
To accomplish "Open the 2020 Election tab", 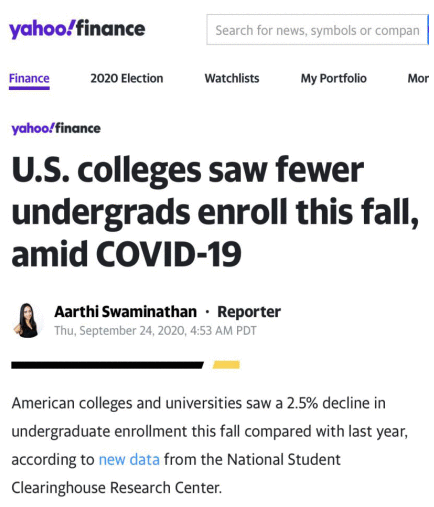I will coord(127,79).
